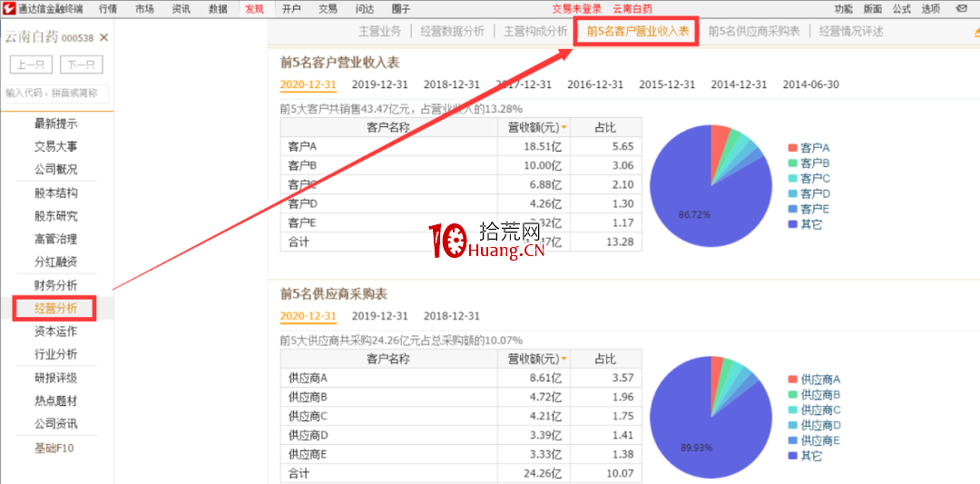Select the 发现 menu tab
The height and width of the screenshot is (484, 980).
254,9
